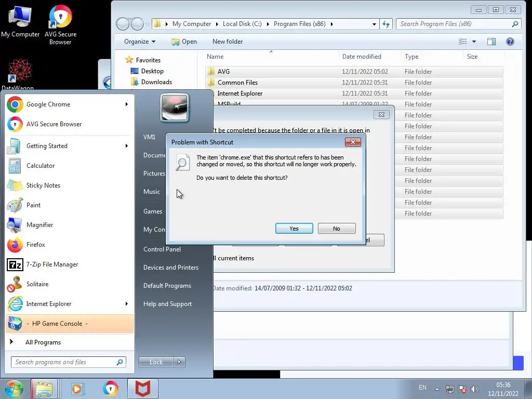This screenshot has width=532, height=399.
Task: Open address bar history dropdown
Action: (x=374, y=24)
